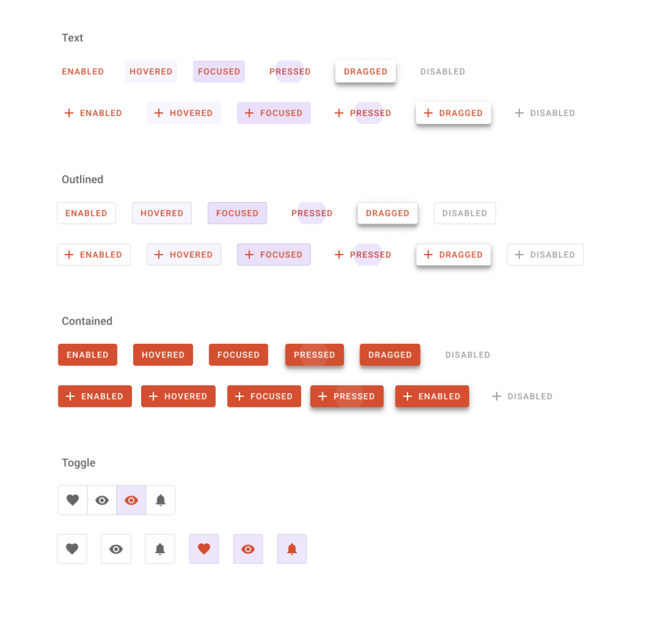Deselect the standalone red eye toggle
This screenshot has height=624, width=672.
(247, 549)
